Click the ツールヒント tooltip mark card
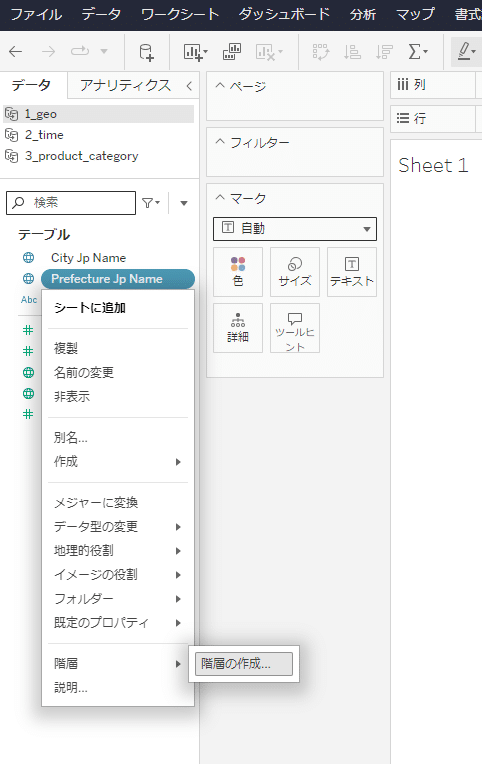 click(295, 328)
